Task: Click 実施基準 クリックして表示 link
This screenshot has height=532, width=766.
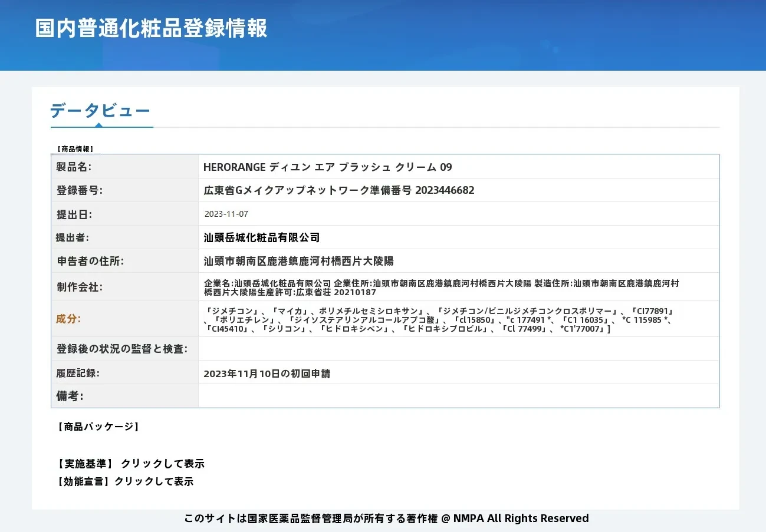Action: (x=130, y=464)
